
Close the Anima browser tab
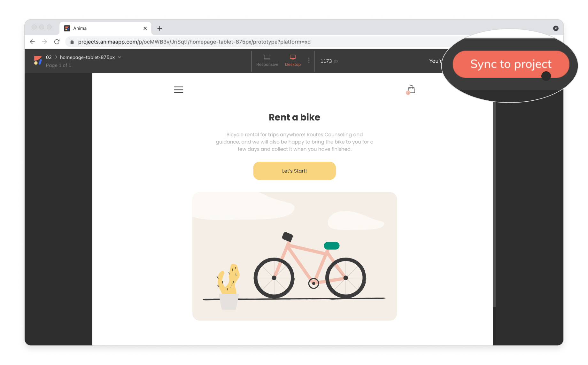(x=145, y=28)
